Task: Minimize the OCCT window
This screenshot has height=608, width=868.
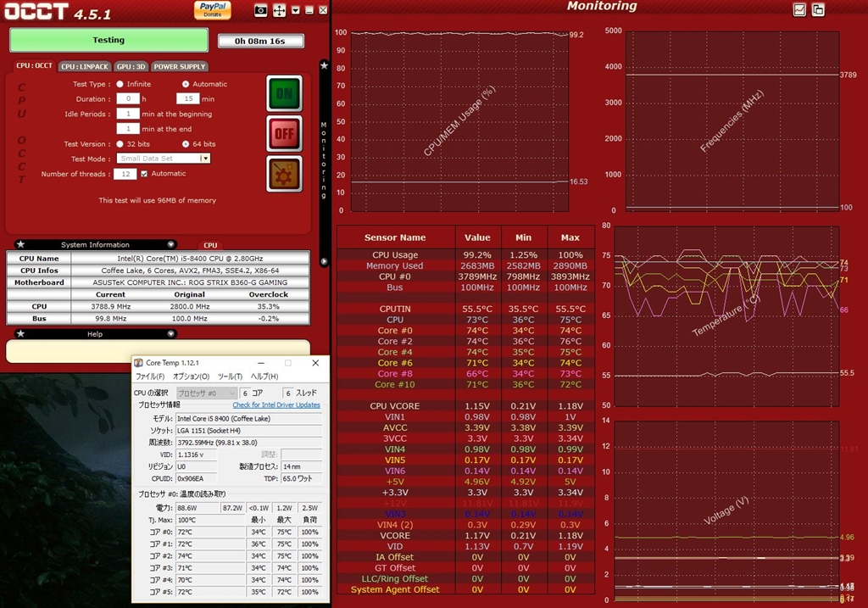Action: 309,10
